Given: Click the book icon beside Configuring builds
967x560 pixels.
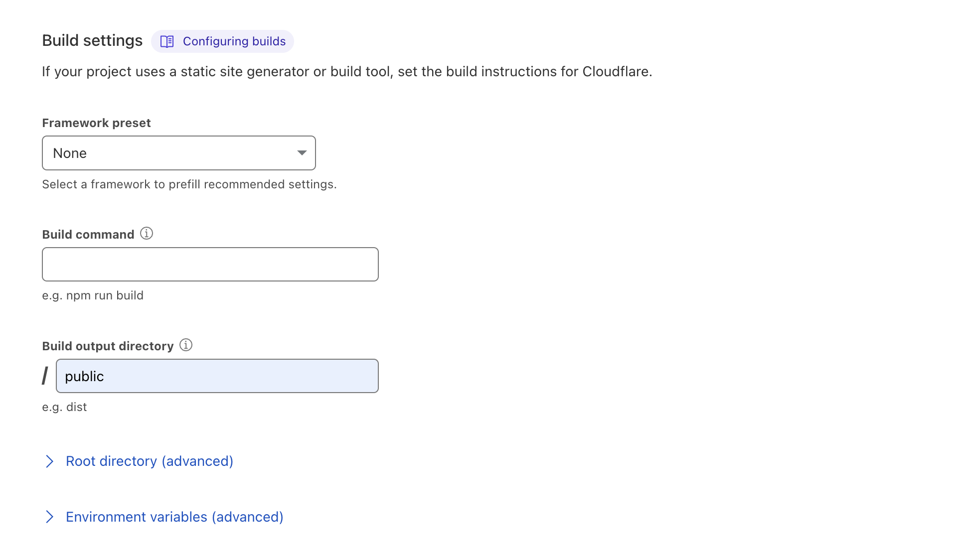Looking at the screenshot, I should click(x=167, y=41).
